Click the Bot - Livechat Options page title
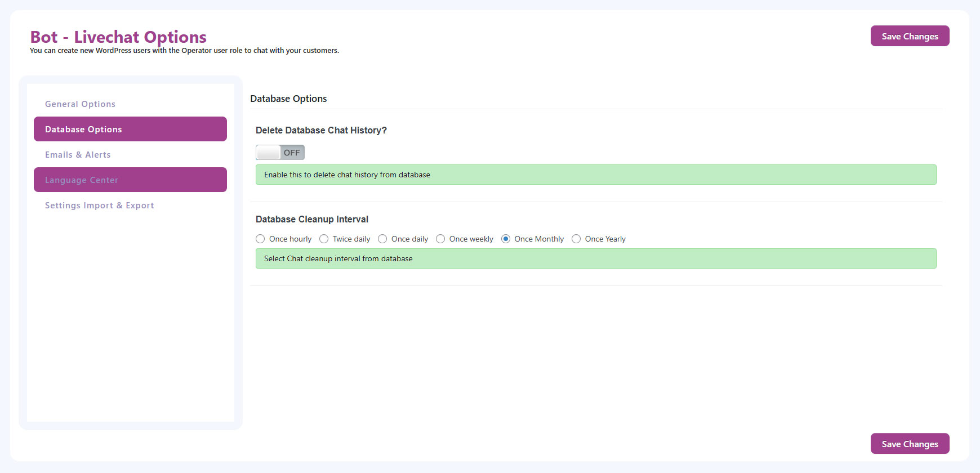 click(118, 37)
